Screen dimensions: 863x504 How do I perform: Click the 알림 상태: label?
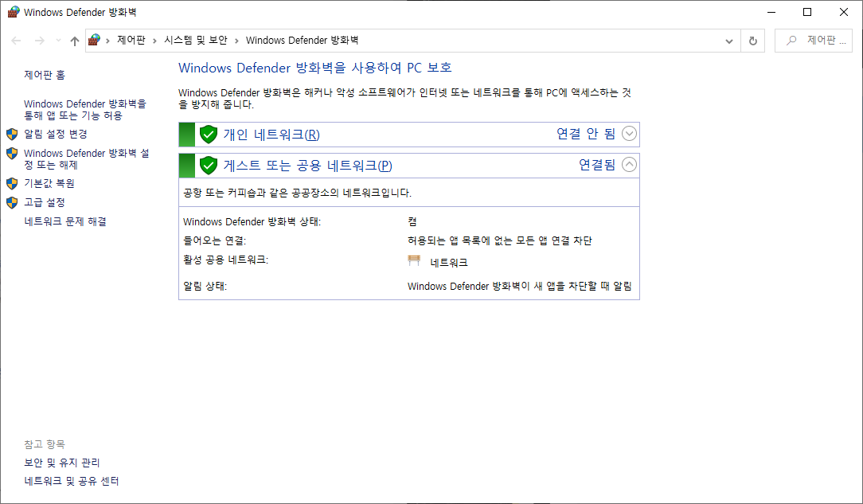click(x=205, y=286)
